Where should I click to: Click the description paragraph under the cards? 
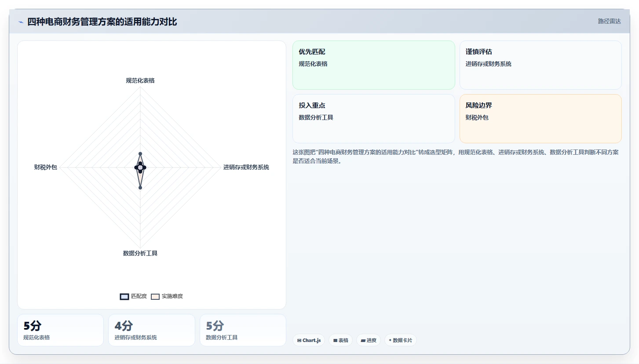click(x=456, y=157)
